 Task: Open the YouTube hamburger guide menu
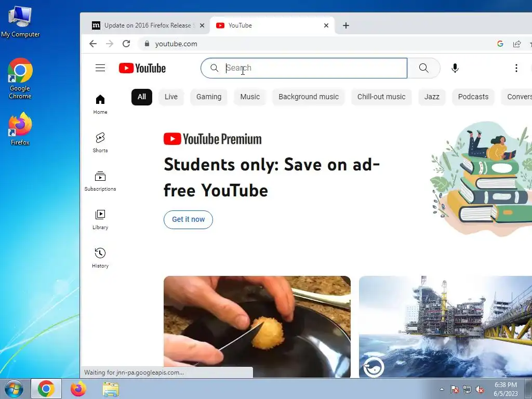coord(100,68)
